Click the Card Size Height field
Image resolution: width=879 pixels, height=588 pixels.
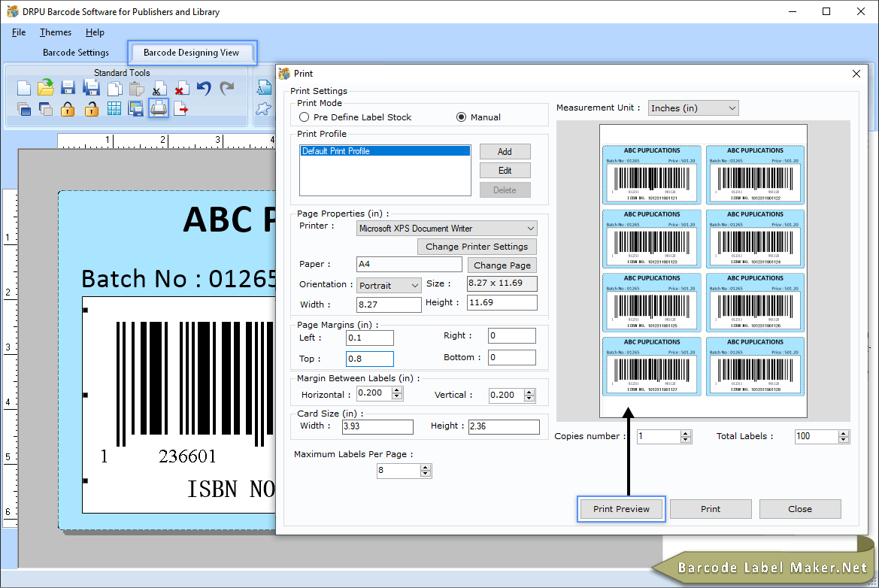504,426
